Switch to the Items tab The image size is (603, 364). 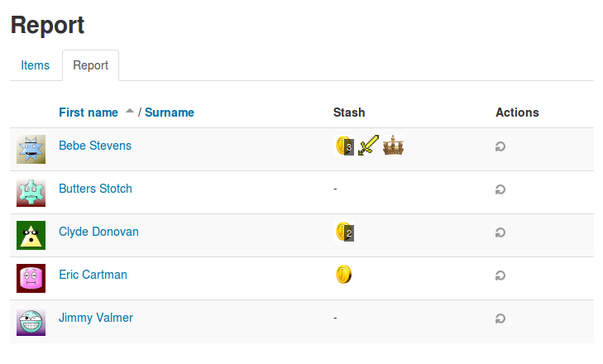[x=35, y=65]
